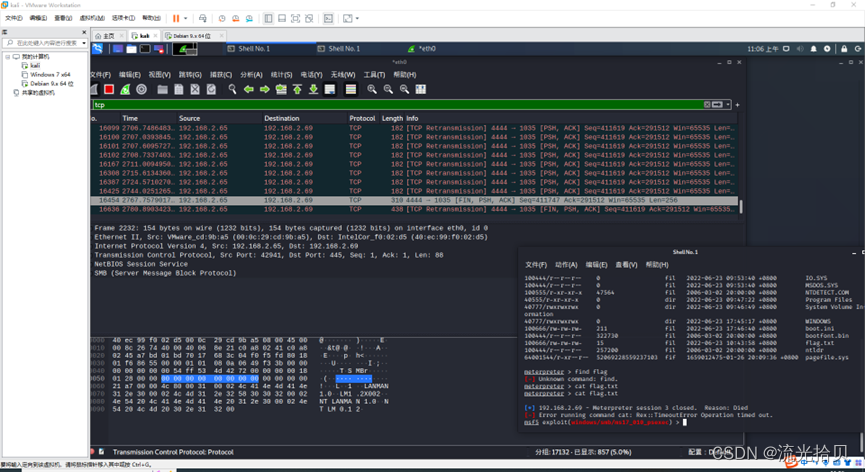The height and width of the screenshot is (472, 865).
Task: Click the VMware pause VM button
Action: 176,18
